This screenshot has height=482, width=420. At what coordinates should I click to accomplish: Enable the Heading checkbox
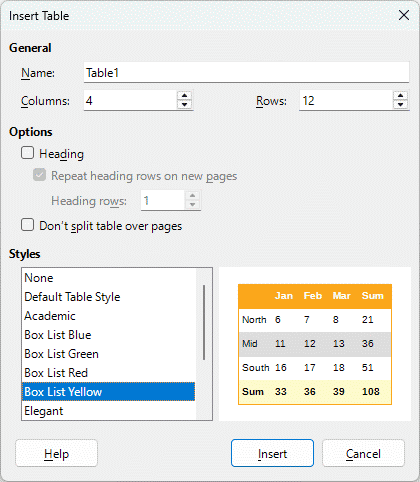28,153
